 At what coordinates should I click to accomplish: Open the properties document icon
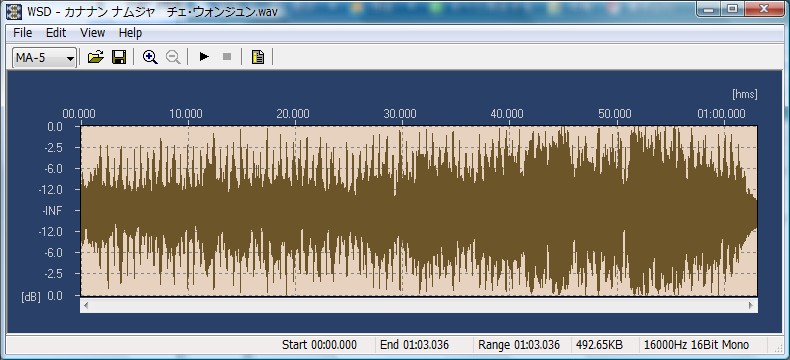click(x=258, y=57)
